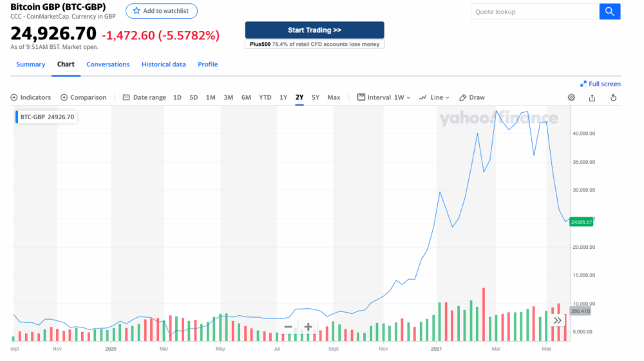Switch range to YTD
Screen dimensions: 644x361
point(265,97)
